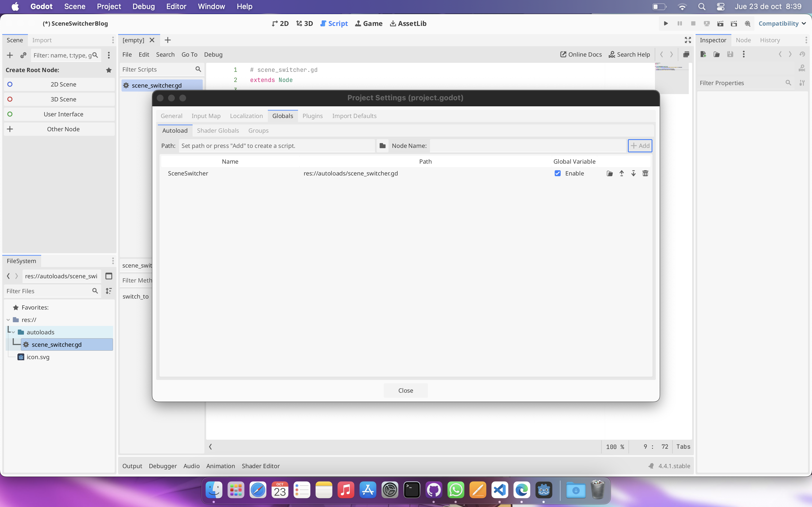Disable the SceneSwitcher Global Variable checkbox
This screenshot has width=812, height=507.
tap(557, 173)
